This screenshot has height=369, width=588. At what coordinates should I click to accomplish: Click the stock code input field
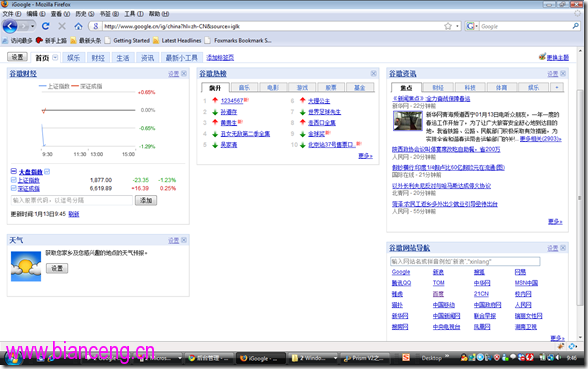point(72,200)
